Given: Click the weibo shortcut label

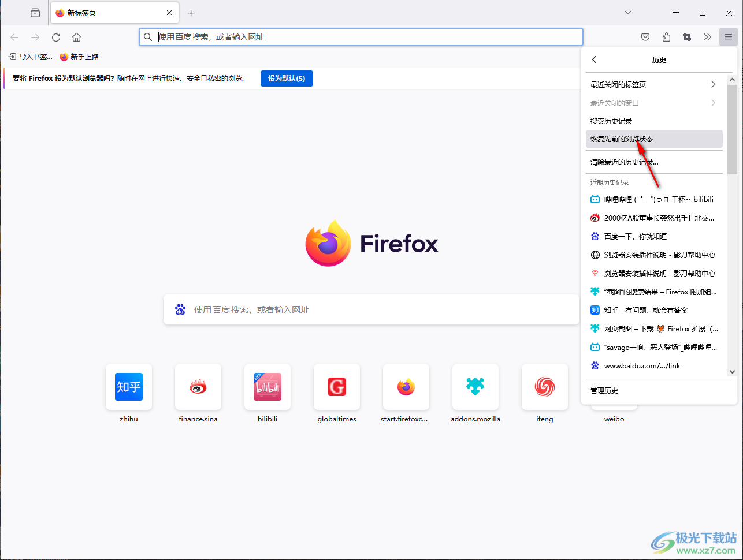Looking at the screenshot, I should click(x=614, y=419).
